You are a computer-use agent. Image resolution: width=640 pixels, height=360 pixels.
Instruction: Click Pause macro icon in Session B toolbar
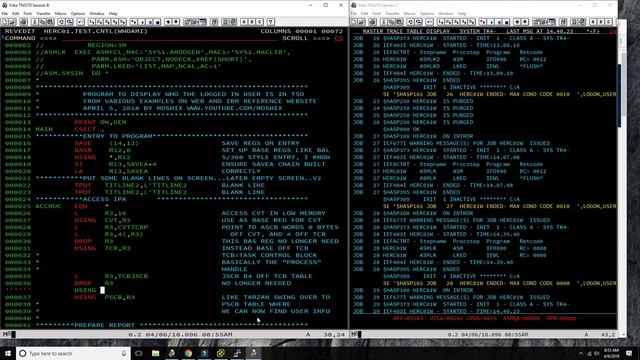click(x=150, y=22)
